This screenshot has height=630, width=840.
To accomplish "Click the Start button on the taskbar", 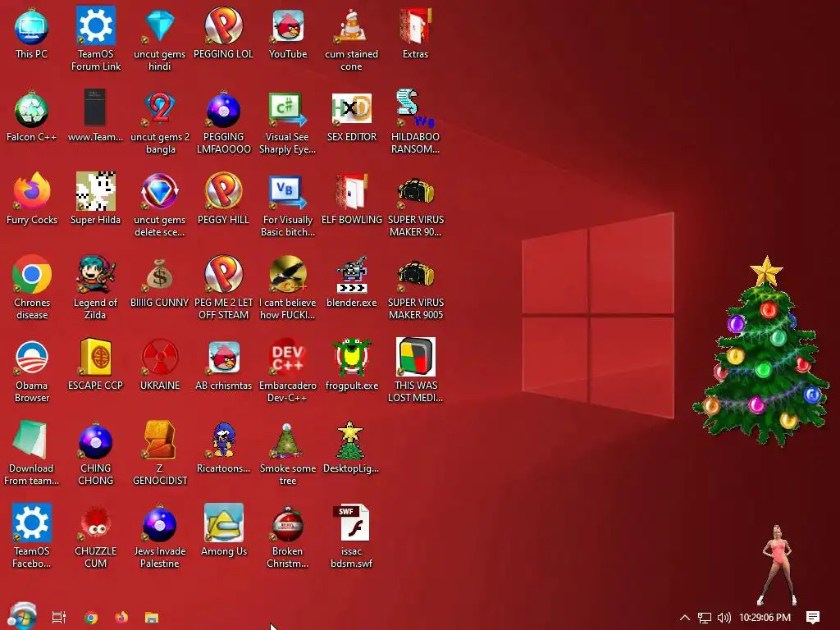I will [x=22, y=616].
